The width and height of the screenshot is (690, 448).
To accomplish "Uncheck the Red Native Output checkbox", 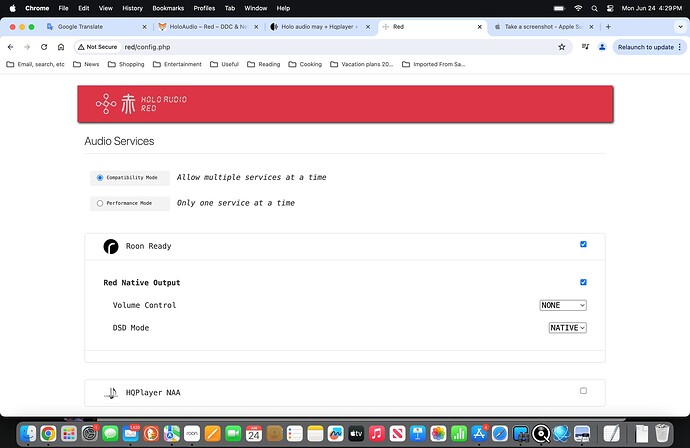I will pos(583,282).
